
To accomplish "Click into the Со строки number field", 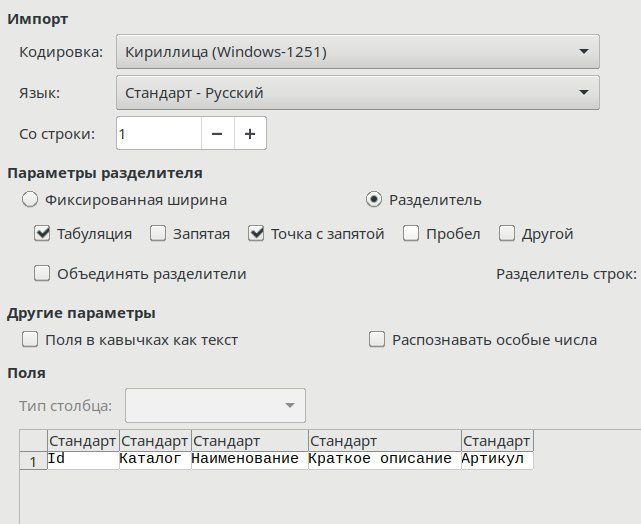I will 159,134.
